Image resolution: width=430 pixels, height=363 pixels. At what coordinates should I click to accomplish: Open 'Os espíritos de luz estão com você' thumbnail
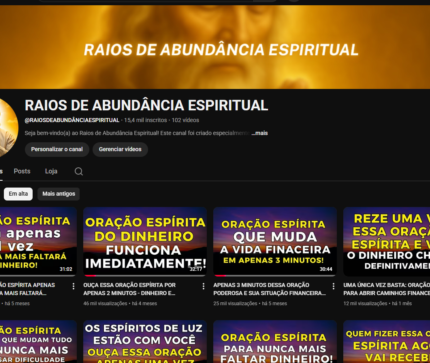pyautogui.click(x=145, y=342)
